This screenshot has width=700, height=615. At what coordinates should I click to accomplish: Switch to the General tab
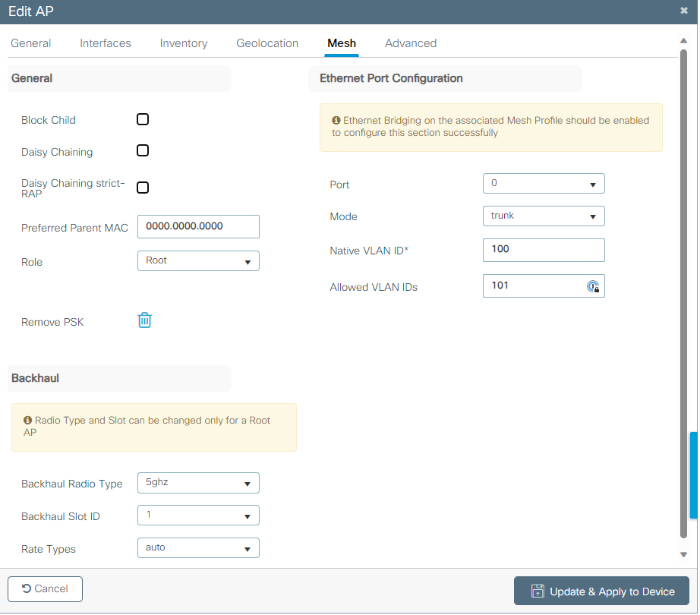click(x=31, y=43)
